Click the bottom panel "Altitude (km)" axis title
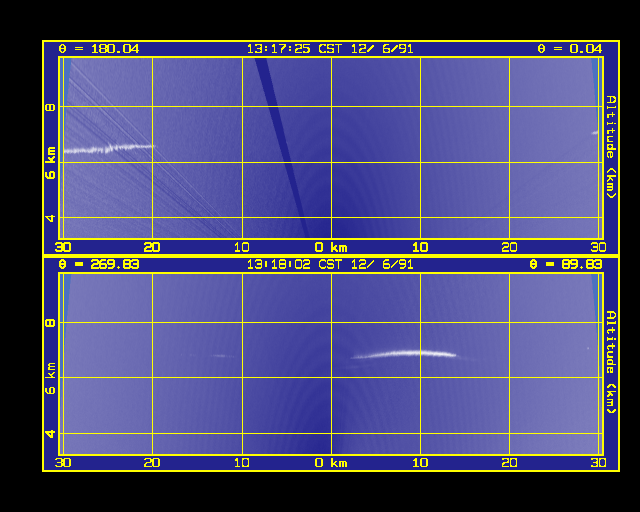The height and width of the screenshot is (512, 640). coord(611,362)
